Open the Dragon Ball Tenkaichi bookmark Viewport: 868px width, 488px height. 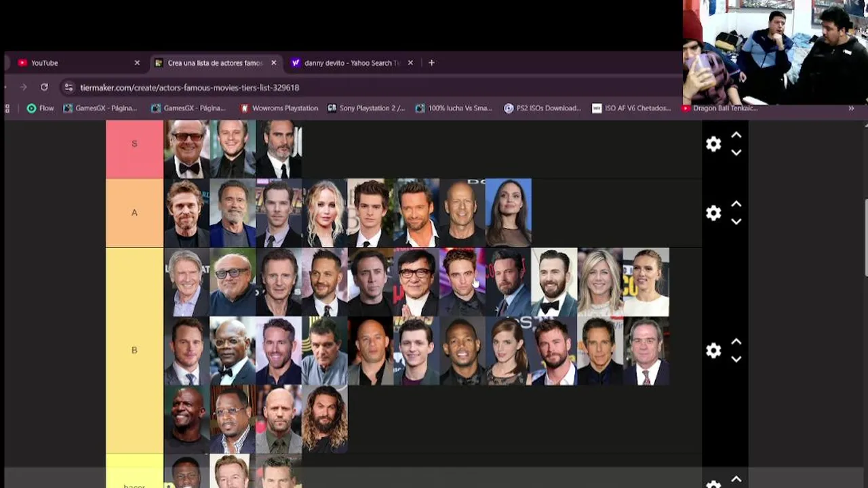point(720,108)
